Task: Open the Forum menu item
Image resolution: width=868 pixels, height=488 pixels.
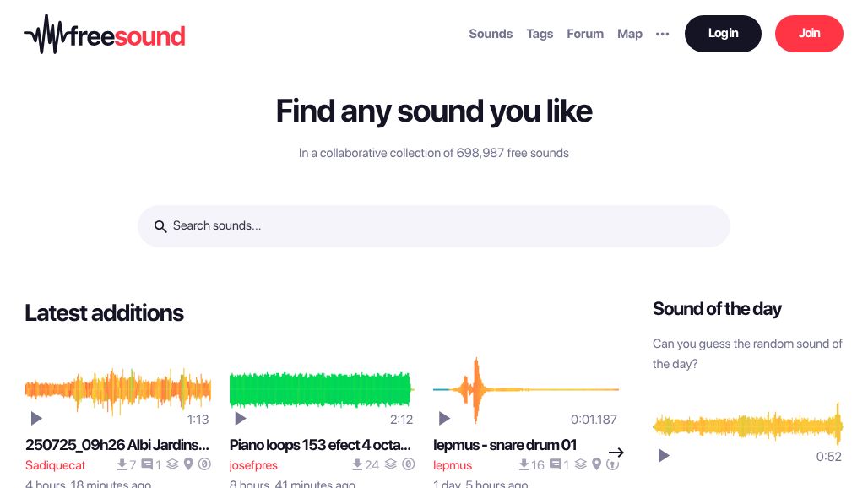Action: click(585, 34)
